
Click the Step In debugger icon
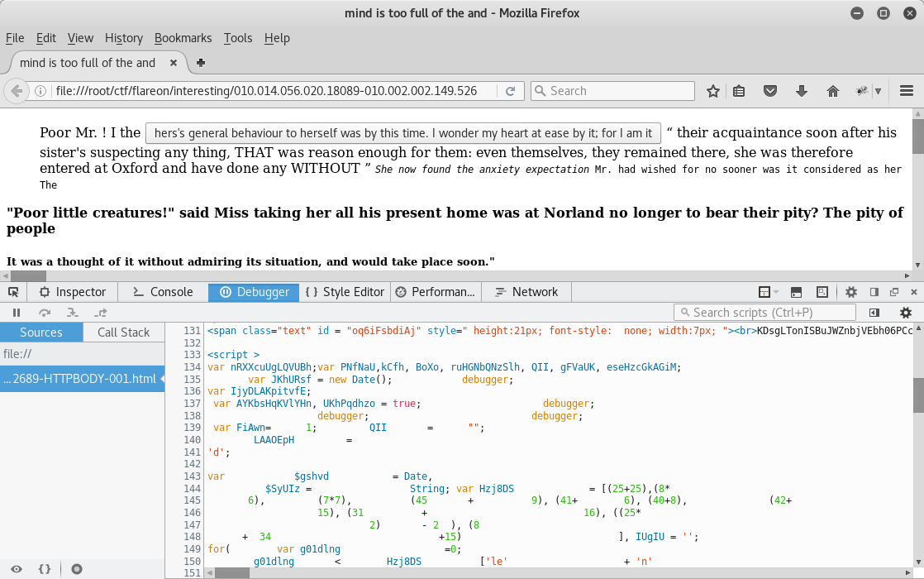pos(72,313)
